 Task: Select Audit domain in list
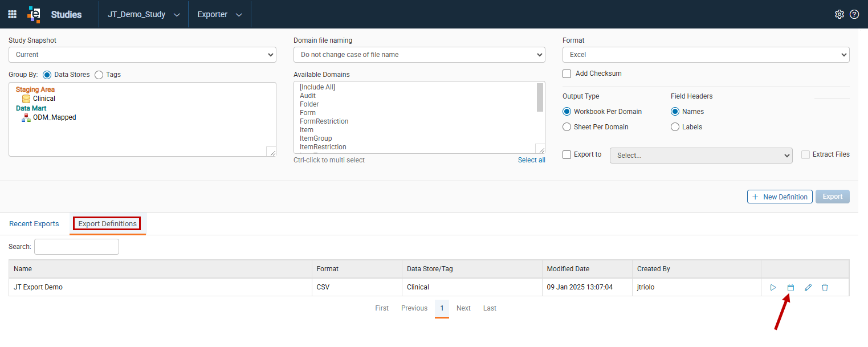(x=308, y=96)
